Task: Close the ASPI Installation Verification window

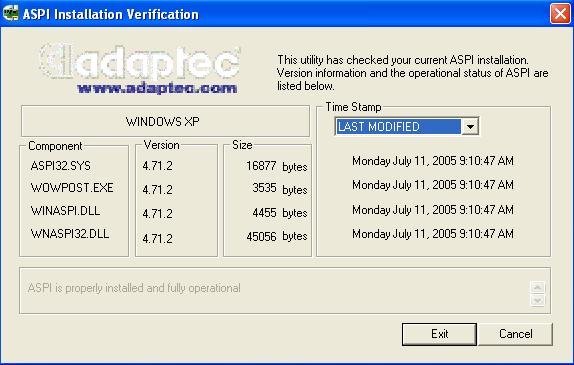Action: (560, 14)
